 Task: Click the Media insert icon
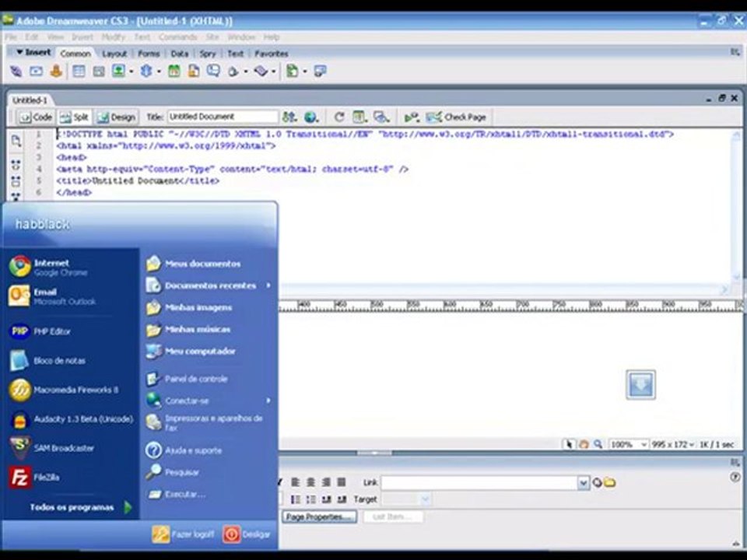click(146, 72)
